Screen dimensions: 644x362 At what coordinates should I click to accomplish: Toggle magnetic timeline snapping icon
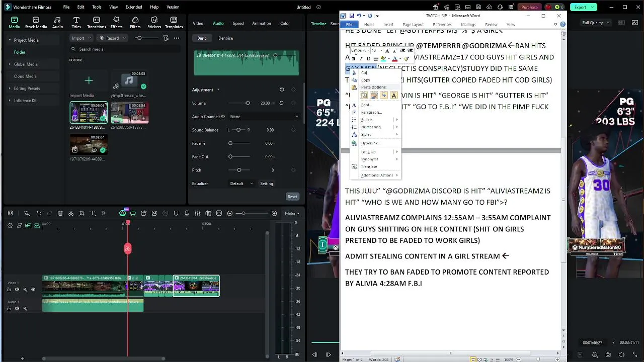pos(37,225)
